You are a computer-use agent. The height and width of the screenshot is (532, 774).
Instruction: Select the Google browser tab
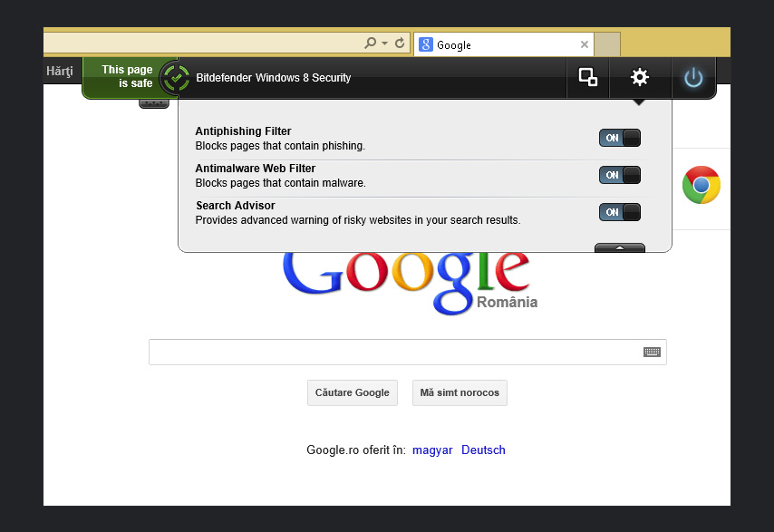pyautogui.click(x=504, y=45)
